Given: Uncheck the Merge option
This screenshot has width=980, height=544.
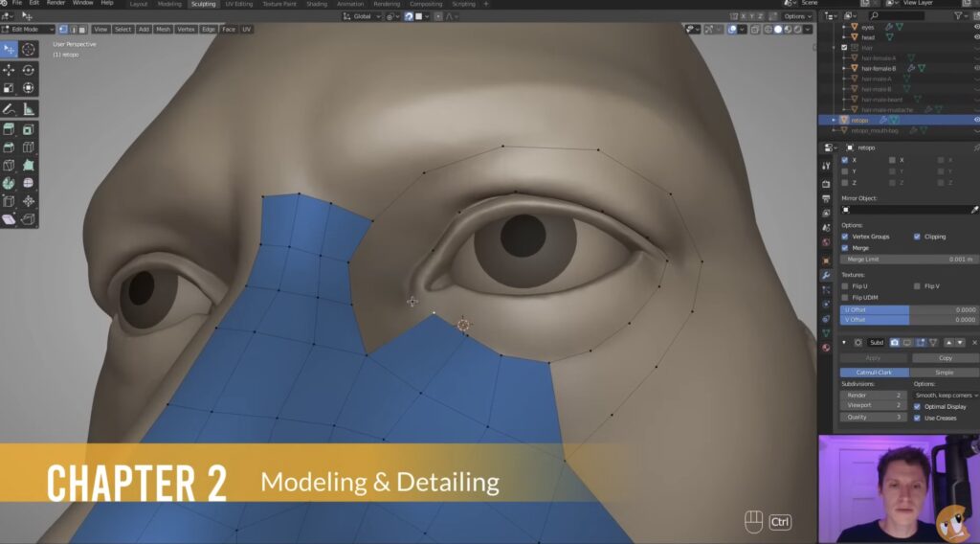Looking at the screenshot, I should [x=845, y=248].
